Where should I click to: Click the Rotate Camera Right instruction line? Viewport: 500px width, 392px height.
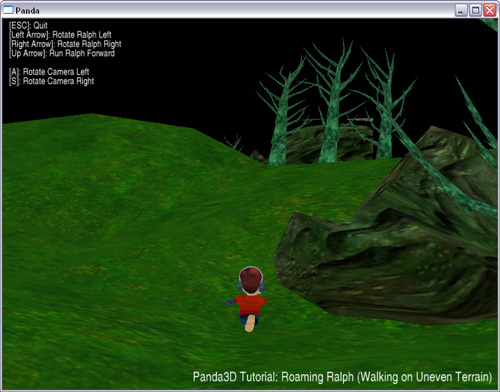point(52,81)
